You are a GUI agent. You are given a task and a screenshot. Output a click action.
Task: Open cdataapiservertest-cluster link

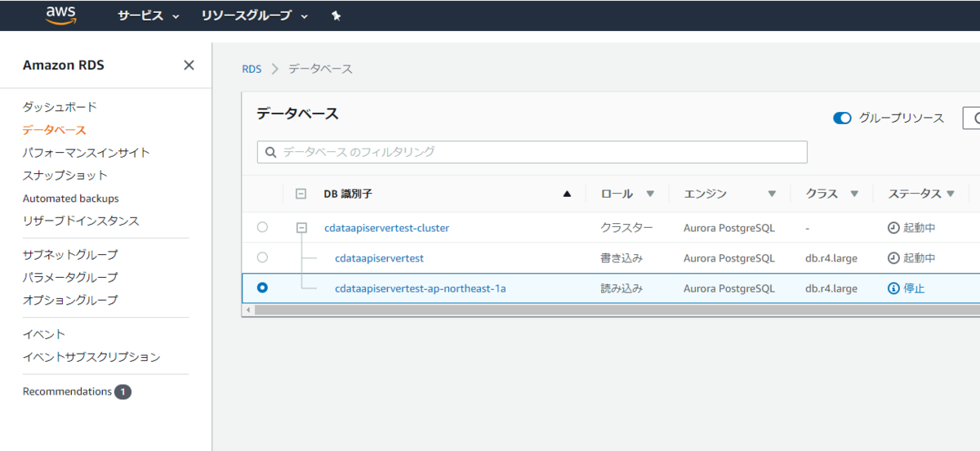click(x=386, y=228)
